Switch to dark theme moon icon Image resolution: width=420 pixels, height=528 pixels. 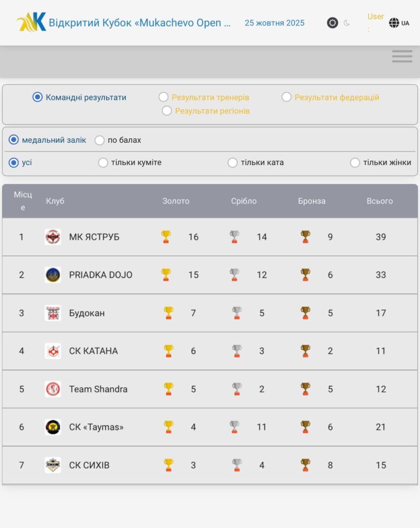(x=347, y=23)
